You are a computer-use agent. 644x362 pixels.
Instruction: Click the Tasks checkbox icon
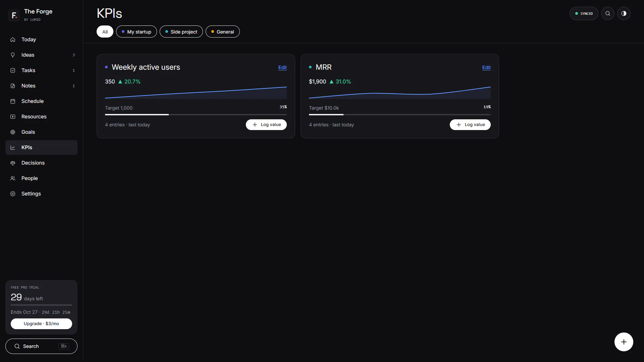pos(13,70)
